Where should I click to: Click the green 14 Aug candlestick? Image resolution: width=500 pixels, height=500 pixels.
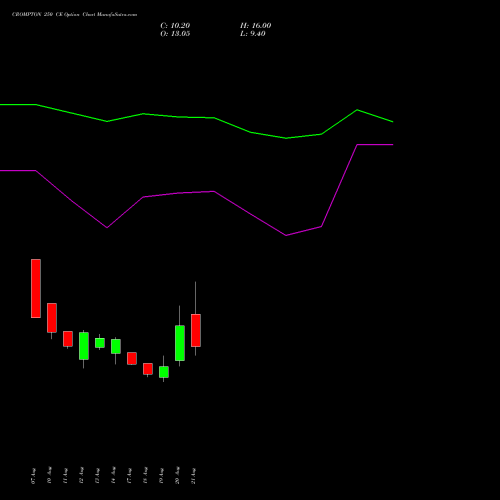[116, 347]
